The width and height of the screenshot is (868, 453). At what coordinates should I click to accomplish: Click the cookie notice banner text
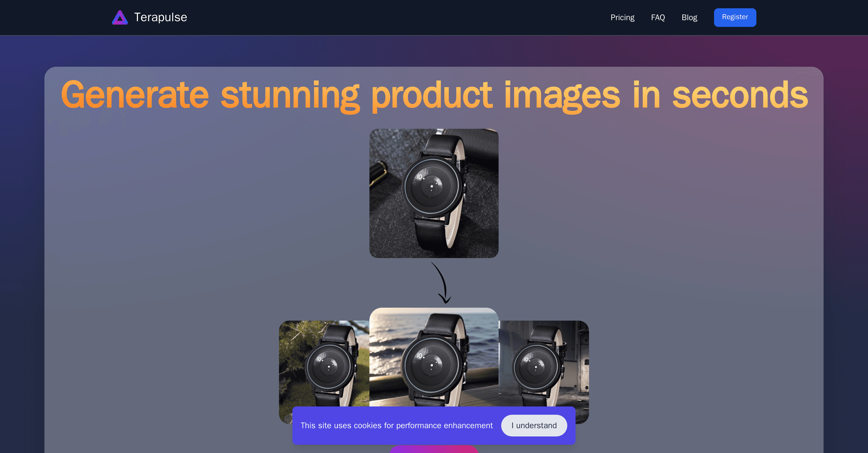pos(397,425)
